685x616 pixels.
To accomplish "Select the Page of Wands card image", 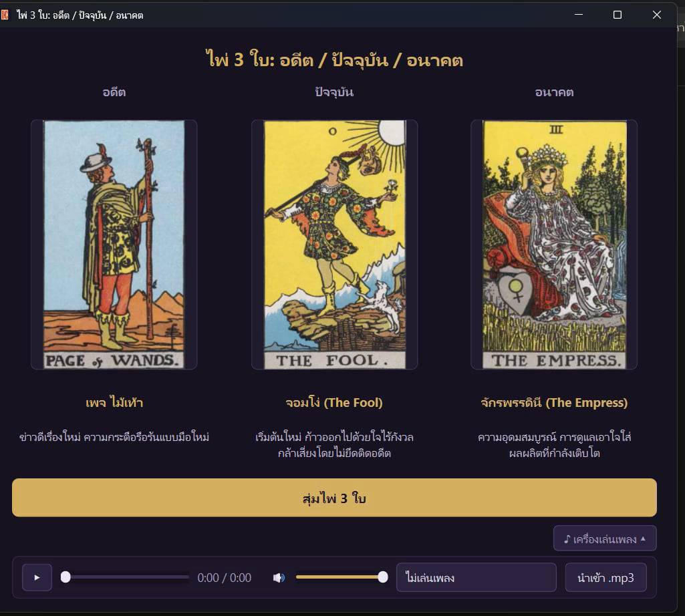I will 114,245.
